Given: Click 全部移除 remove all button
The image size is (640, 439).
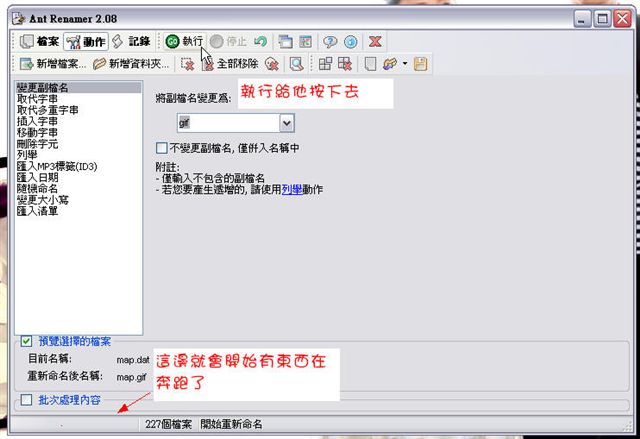Looking at the screenshot, I should coord(230,64).
